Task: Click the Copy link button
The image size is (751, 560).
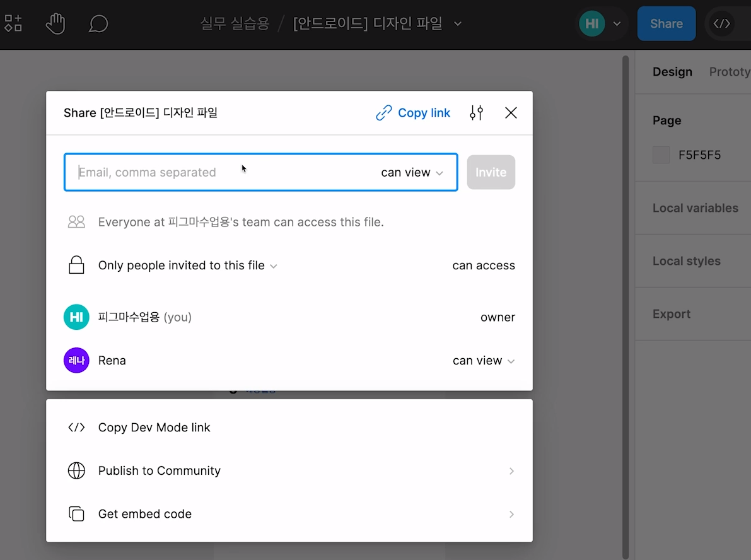Action: pos(413,113)
